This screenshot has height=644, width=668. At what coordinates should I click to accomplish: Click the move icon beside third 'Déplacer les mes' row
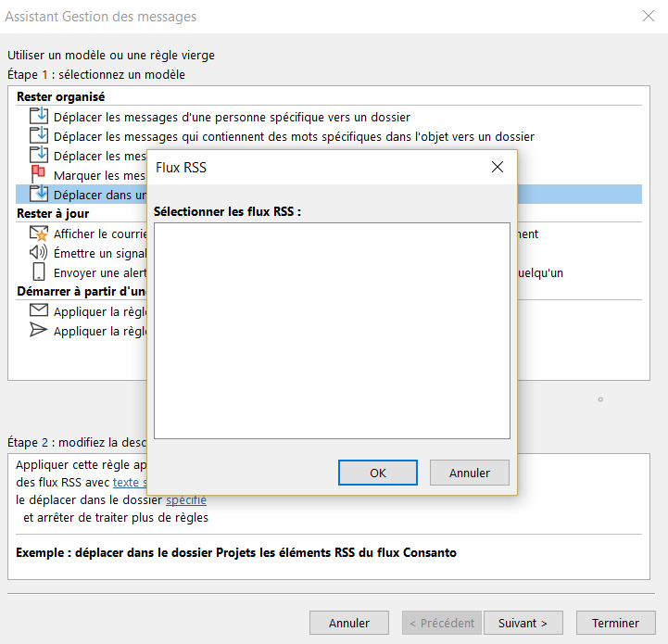click(x=39, y=155)
